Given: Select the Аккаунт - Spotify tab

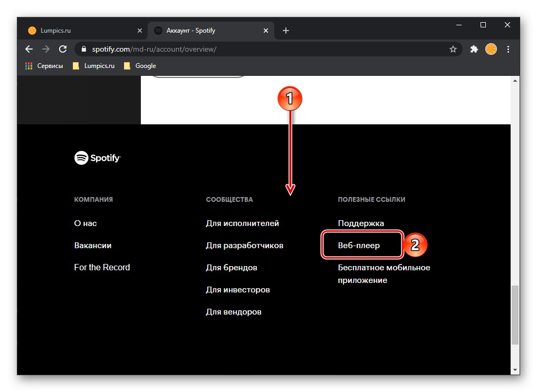Looking at the screenshot, I should coord(210,31).
